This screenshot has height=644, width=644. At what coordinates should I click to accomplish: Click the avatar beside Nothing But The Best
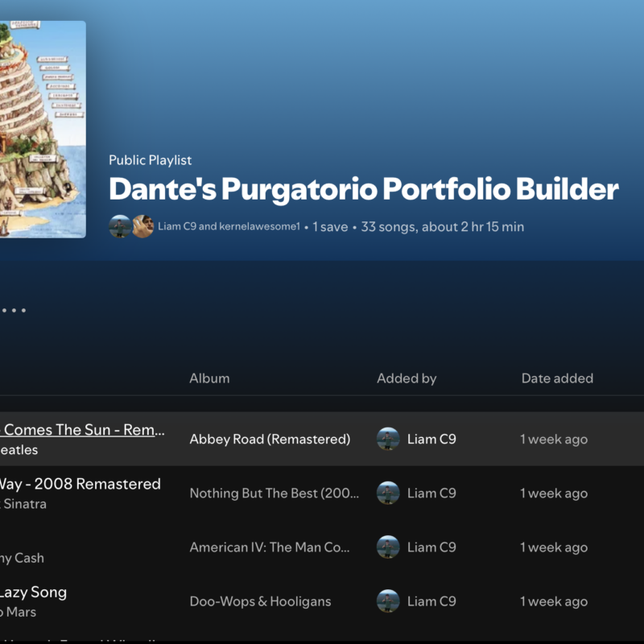(388, 493)
